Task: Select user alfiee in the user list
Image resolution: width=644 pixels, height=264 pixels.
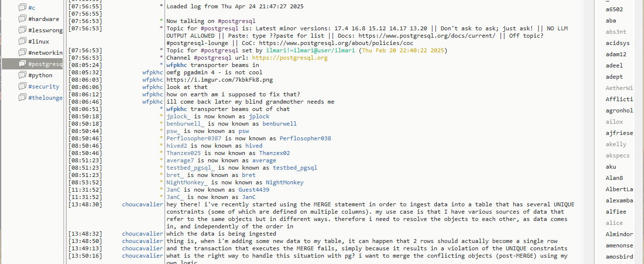Action: 616,212
